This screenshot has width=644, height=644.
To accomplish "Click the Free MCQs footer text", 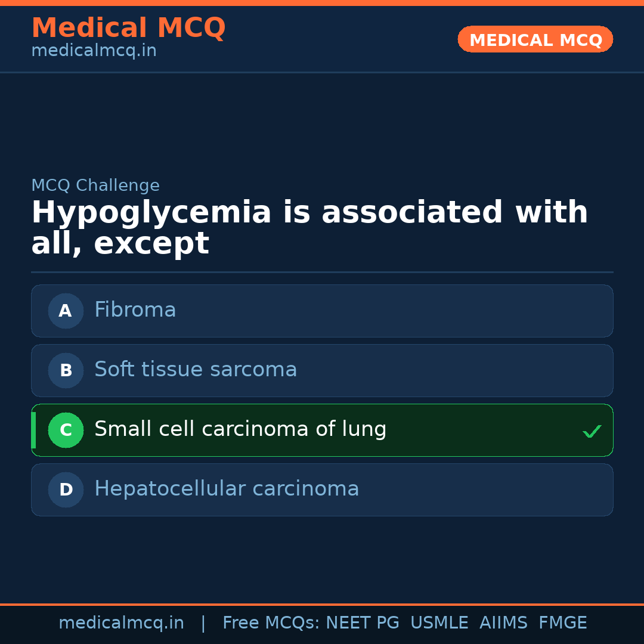I will (271, 623).
